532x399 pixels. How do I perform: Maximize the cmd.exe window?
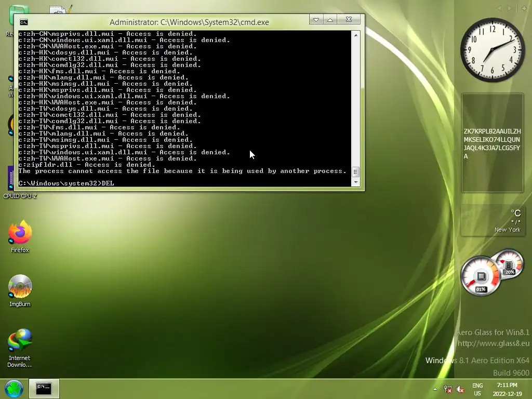[330, 20]
